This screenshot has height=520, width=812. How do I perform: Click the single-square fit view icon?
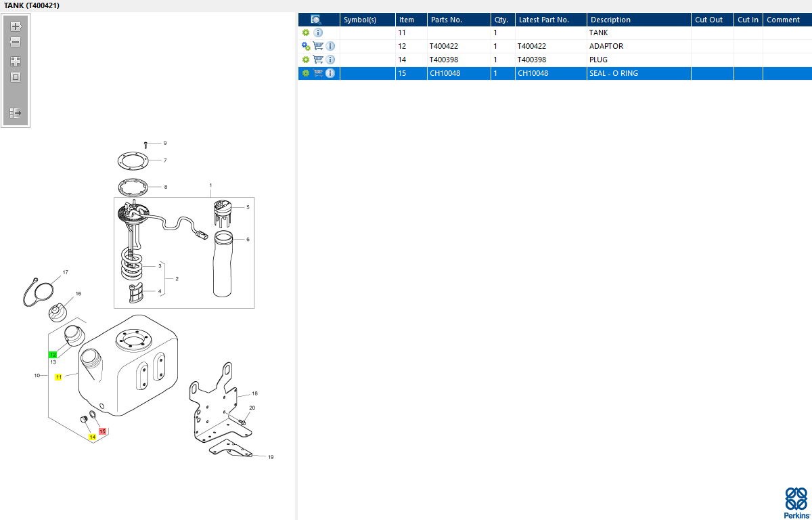point(16,77)
